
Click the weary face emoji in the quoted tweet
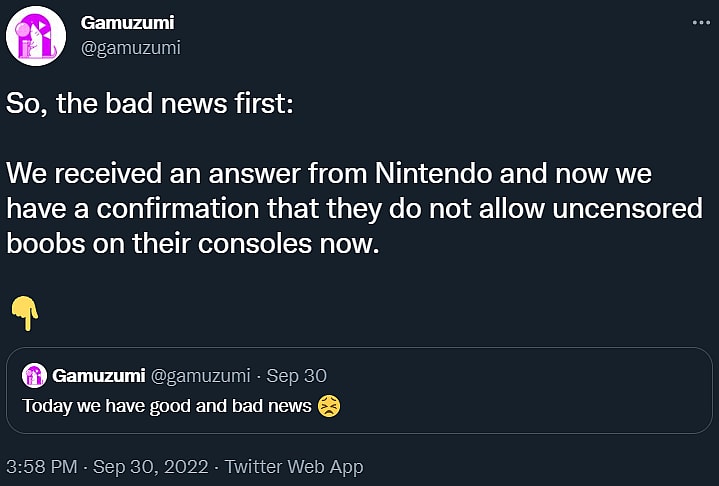[329, 407]
